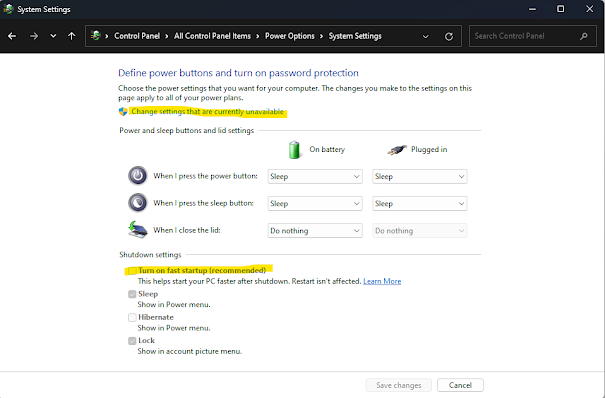
Task: Open All Control Panel Items breadcrumb
Action: [x=212, y=36]
